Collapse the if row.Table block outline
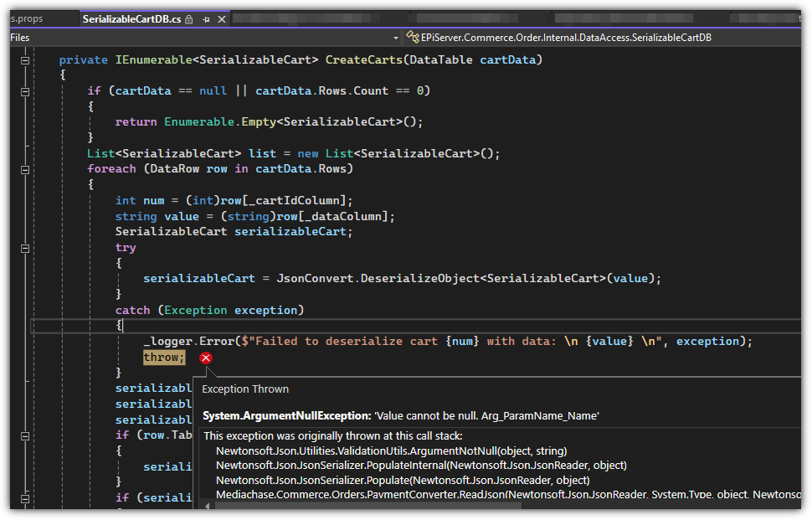The image size is (812, 520). (x=25, y=435)
